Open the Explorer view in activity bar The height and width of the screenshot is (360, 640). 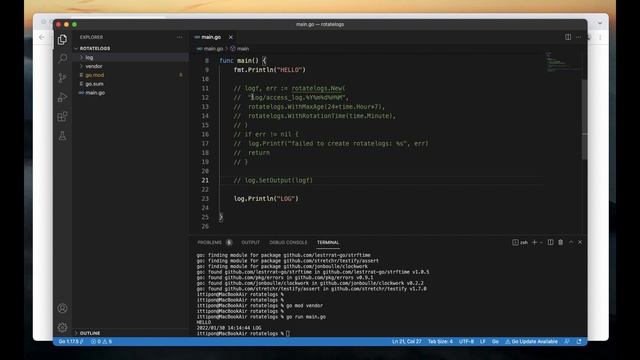pos(62,39)
